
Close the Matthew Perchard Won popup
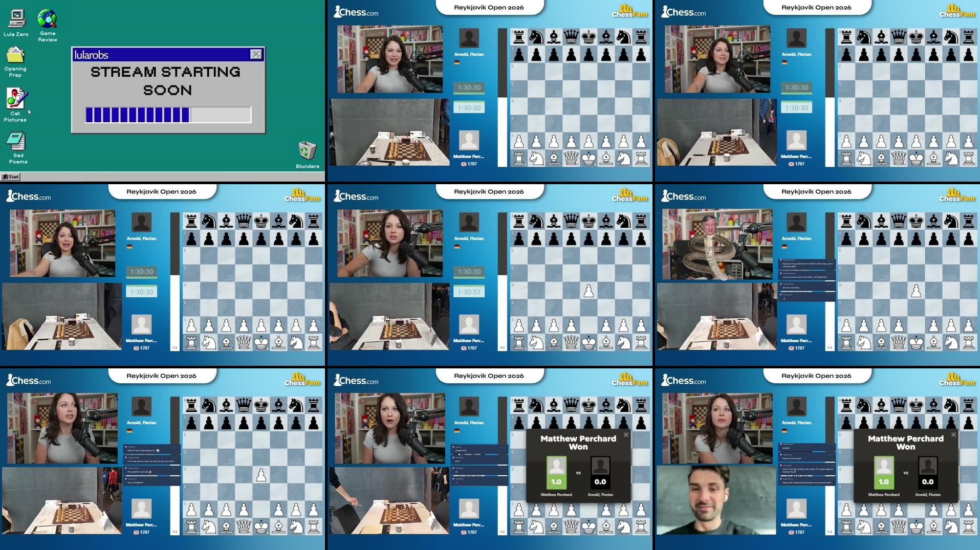coord(626,434)
